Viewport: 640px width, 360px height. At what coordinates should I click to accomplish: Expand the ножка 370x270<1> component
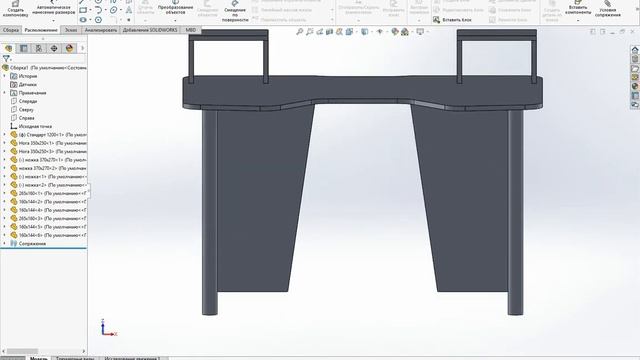coord(4,160)
